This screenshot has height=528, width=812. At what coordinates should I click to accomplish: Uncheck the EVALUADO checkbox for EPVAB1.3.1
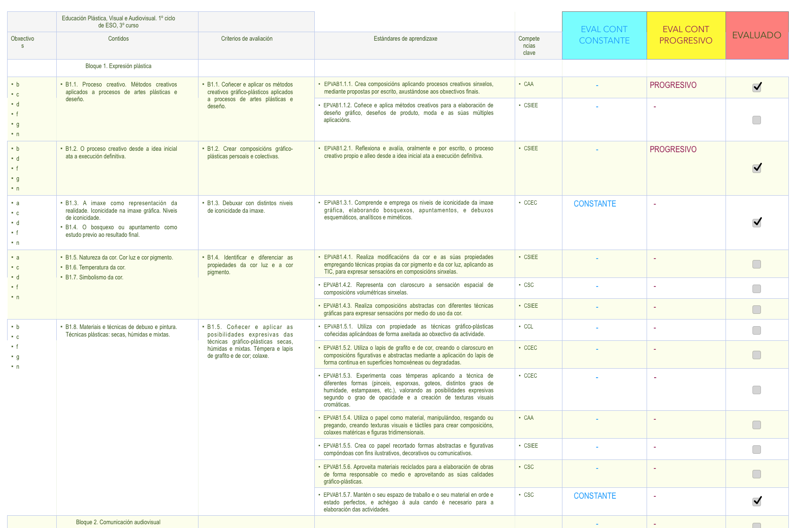click(757, 222)
